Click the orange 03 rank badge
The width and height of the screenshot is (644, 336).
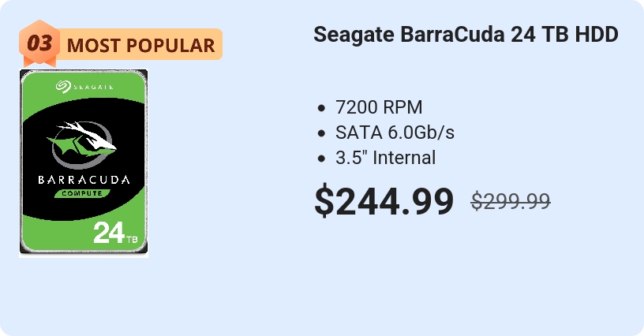[x=39, y=43]
